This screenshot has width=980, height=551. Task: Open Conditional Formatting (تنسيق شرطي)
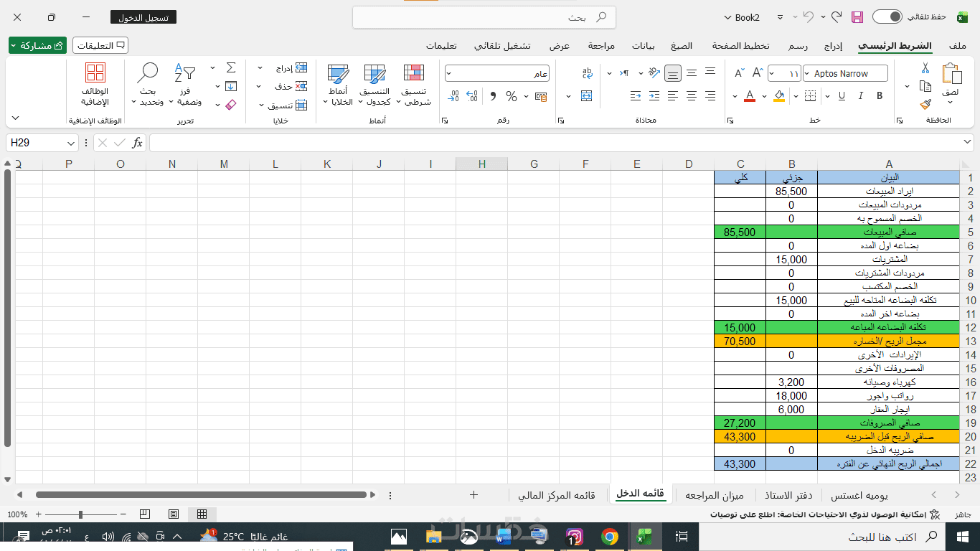pos(414,85)
